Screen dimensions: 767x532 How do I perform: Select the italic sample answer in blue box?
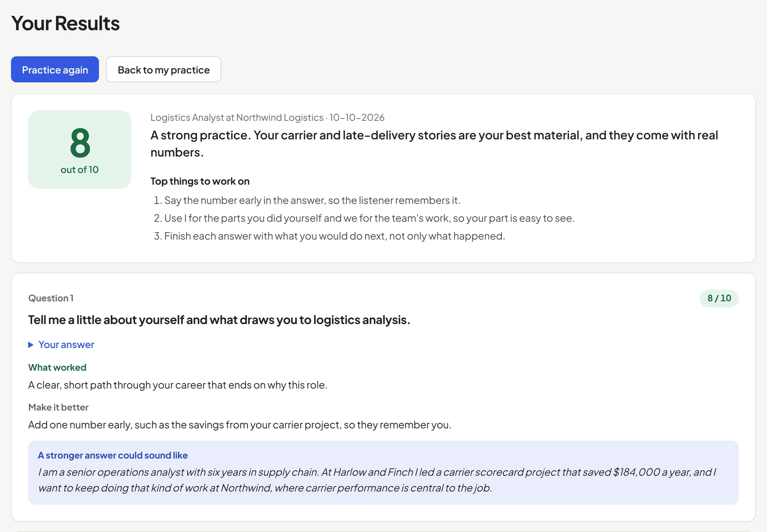pos(377,480)
